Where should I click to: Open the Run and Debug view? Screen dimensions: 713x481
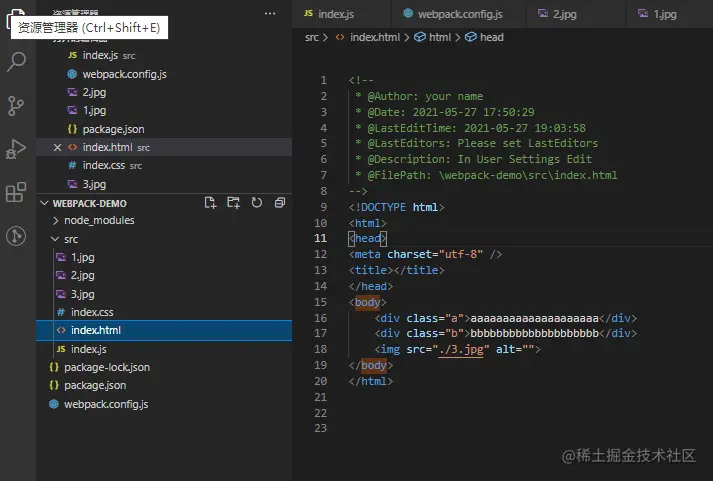pyautogui.click(x=16, y=149)
